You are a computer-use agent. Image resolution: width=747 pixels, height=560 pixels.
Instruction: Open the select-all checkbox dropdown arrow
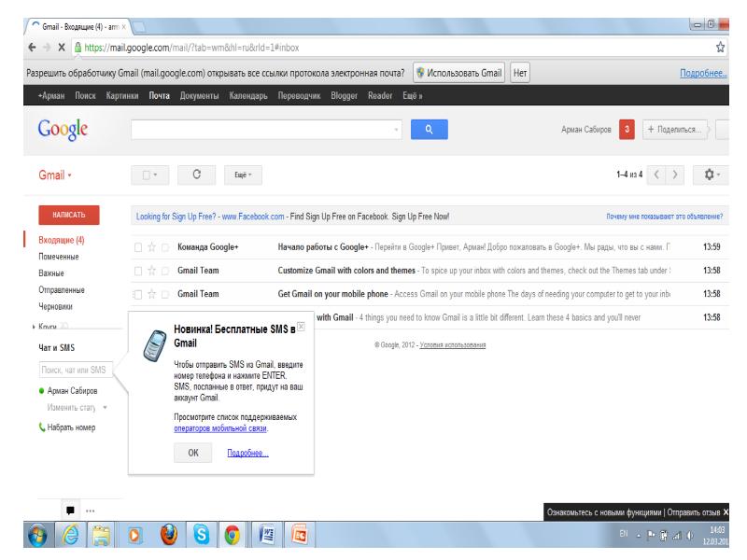(x=156, y=175)
